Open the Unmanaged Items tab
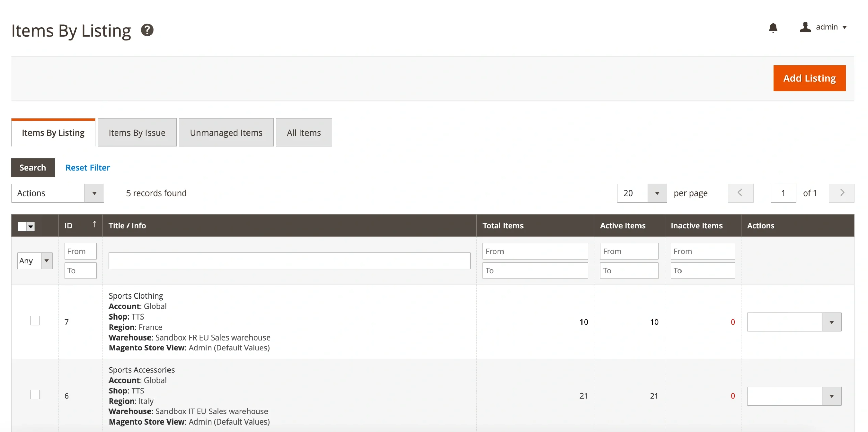The height and width of the screenshot is (432, 868). coord(226,133)
